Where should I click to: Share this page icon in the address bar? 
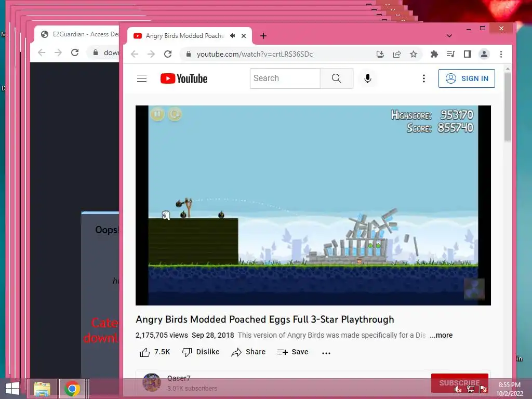[397, 54]
